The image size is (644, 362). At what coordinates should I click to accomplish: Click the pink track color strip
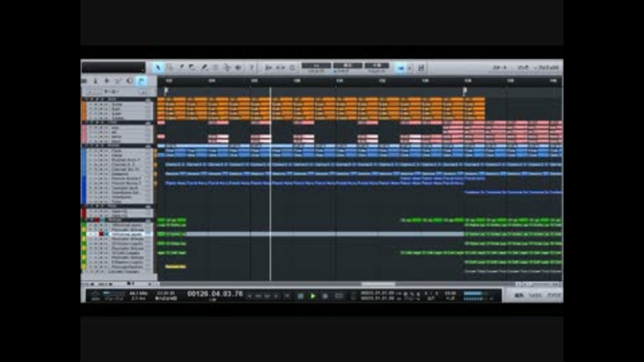point(84,134)
